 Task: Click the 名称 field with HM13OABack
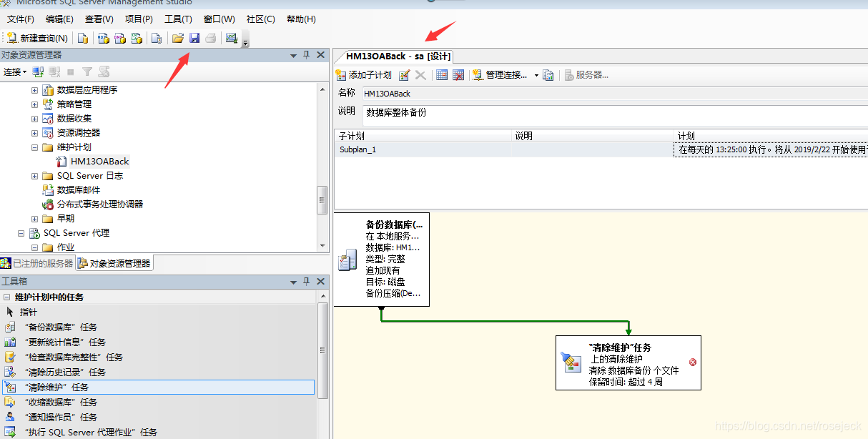point(613,94)
